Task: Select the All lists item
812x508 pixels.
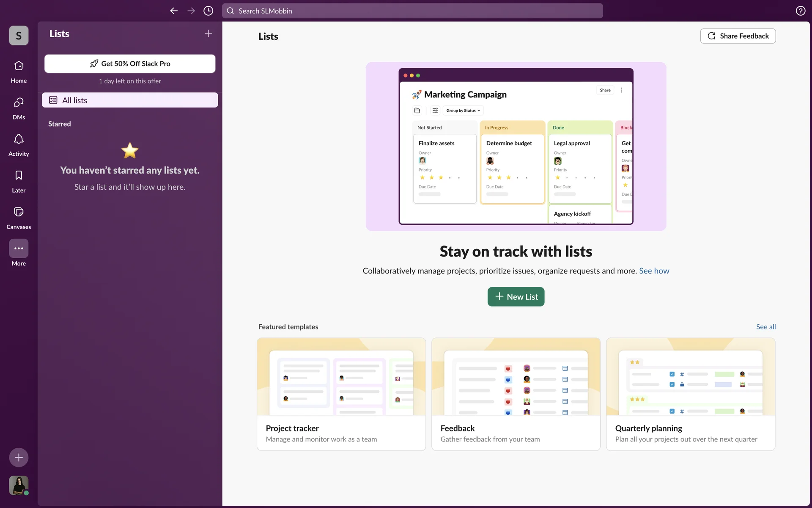Action: coord(130,100)
